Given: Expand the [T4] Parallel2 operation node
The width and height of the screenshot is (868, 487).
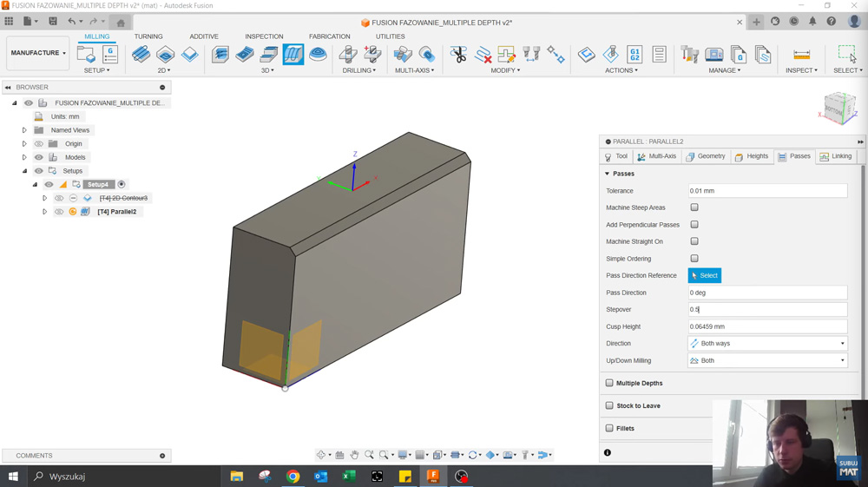Looking at the screenshot, I should point(45,212).
